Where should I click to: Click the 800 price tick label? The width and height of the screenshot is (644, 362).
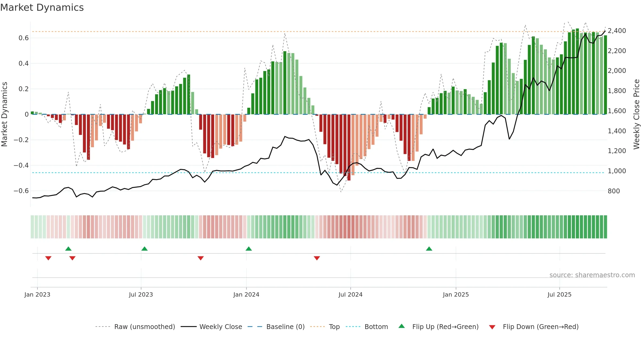[614, 191]
